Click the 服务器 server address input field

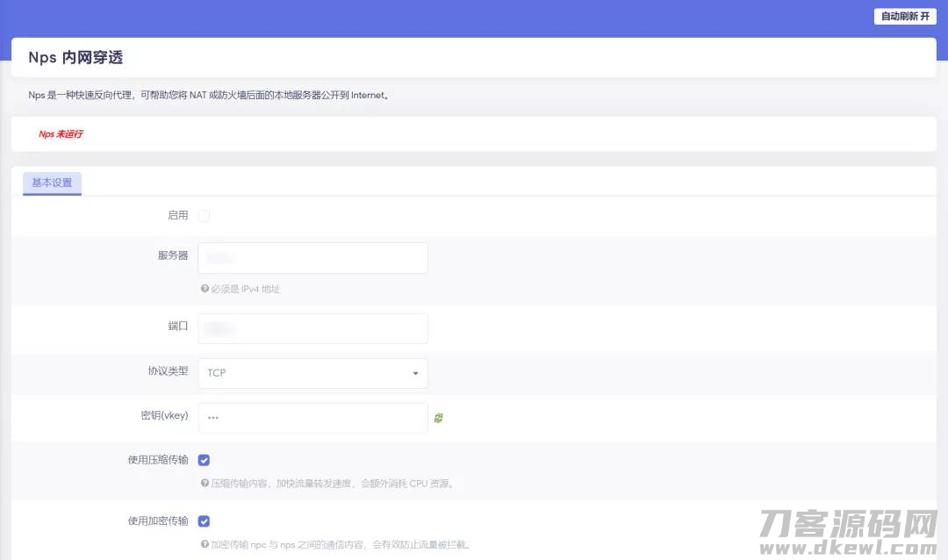(312, 258)
